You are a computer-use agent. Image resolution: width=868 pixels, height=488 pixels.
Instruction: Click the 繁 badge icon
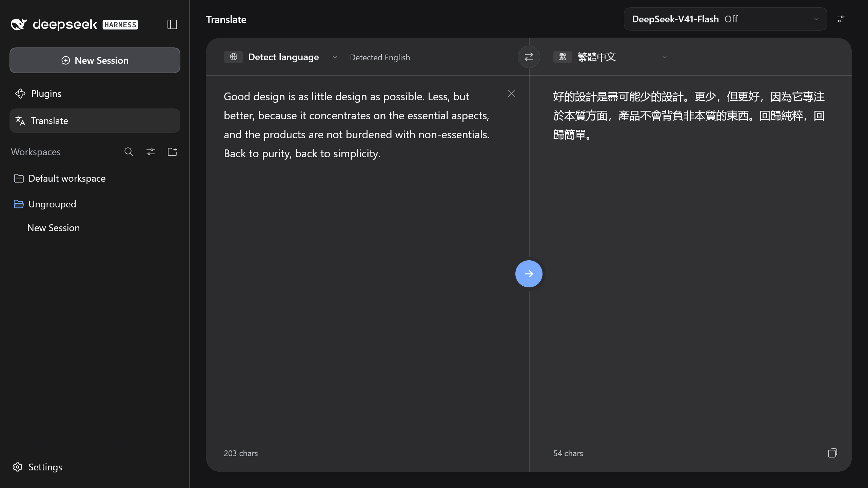point(563,57)
